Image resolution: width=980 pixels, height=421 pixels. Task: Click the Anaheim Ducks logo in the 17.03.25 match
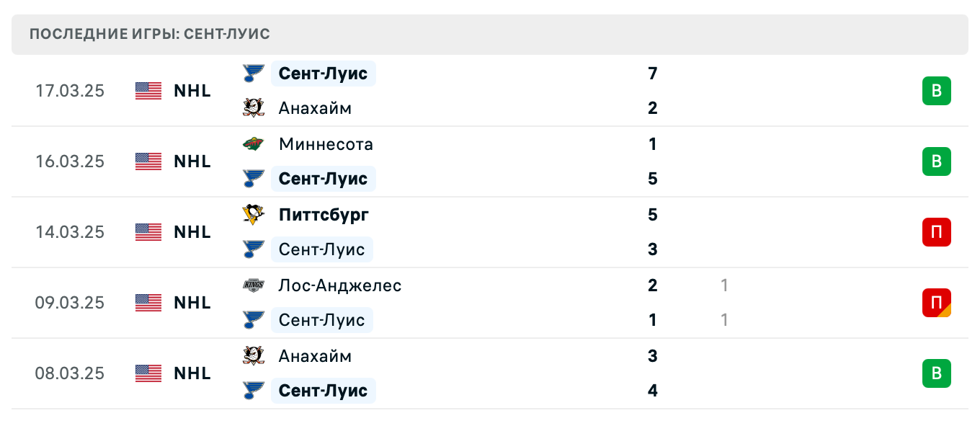253,108
